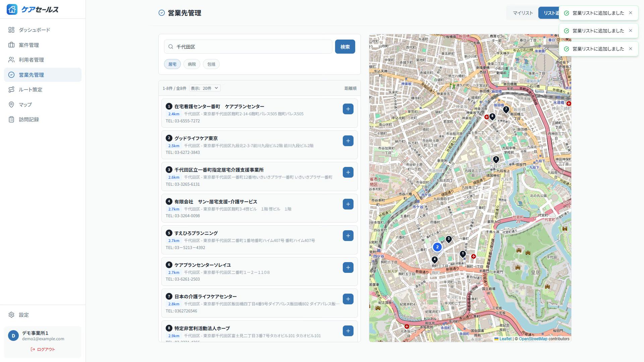Add グッドライフケア東京 with plus button
The image size is (644, 362).
[348, 141]
